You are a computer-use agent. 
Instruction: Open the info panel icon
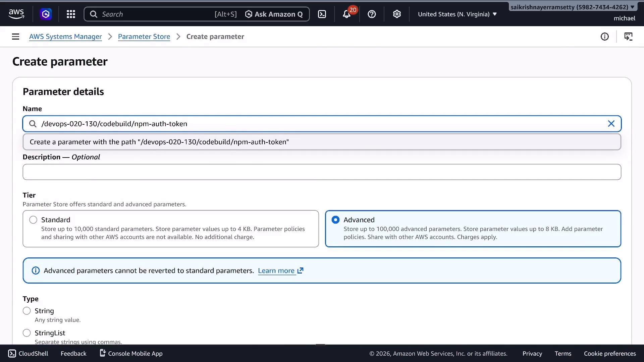click(604, 37)
